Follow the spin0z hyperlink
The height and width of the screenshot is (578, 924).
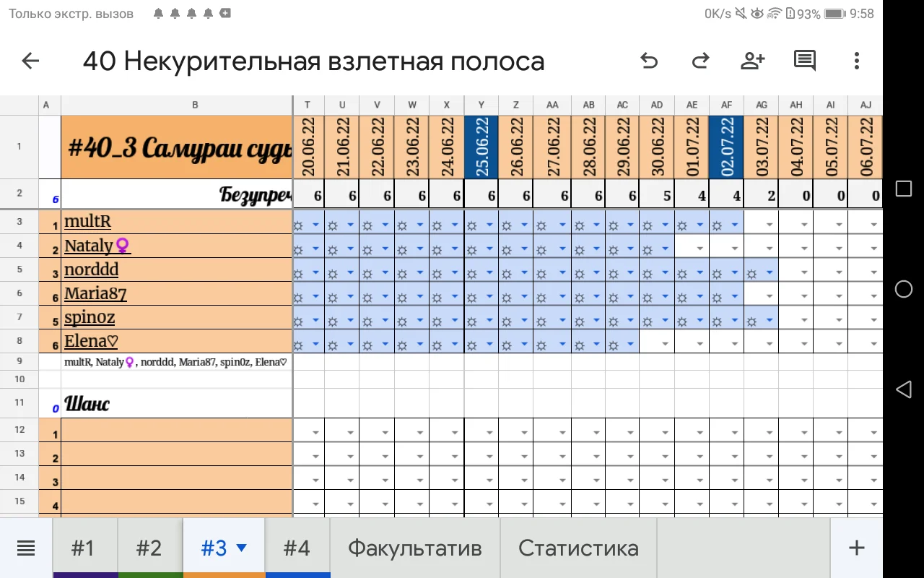click(89, 316)
